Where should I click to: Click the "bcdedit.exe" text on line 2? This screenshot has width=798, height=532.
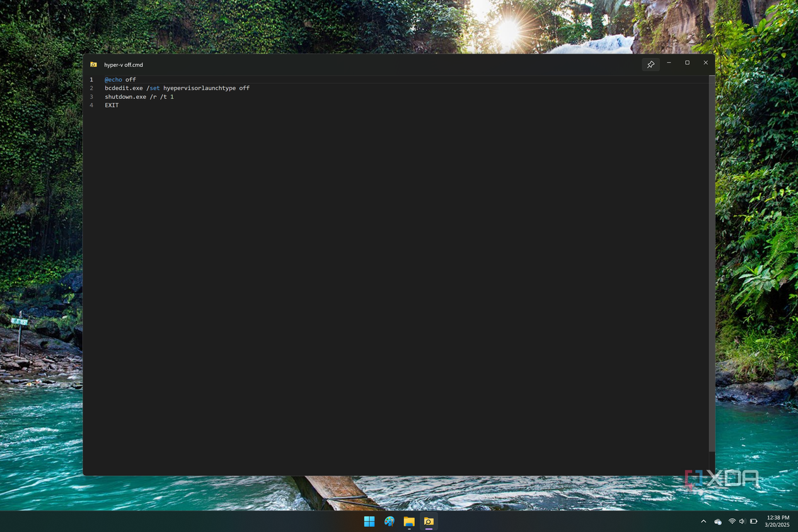pos(124,88)
